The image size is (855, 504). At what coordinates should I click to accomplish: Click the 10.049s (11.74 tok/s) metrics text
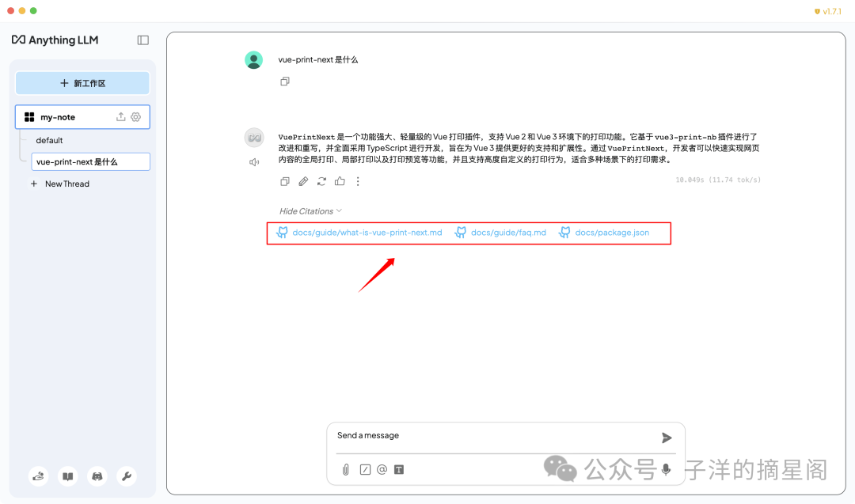(x=718, y=180)
